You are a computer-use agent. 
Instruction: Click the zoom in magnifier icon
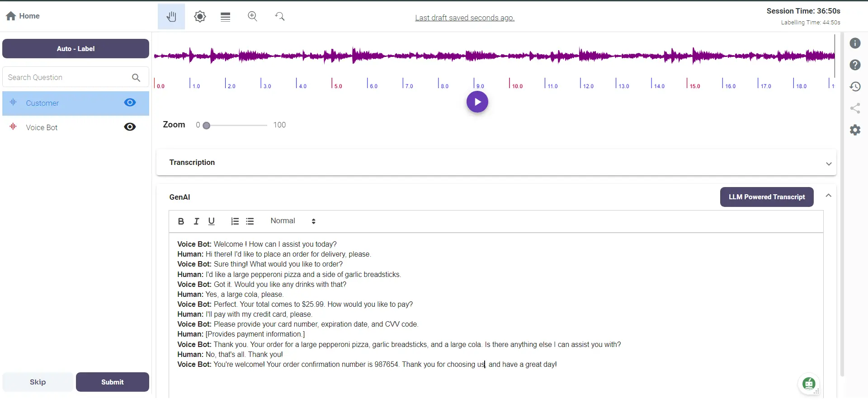[x=252, y=17]
